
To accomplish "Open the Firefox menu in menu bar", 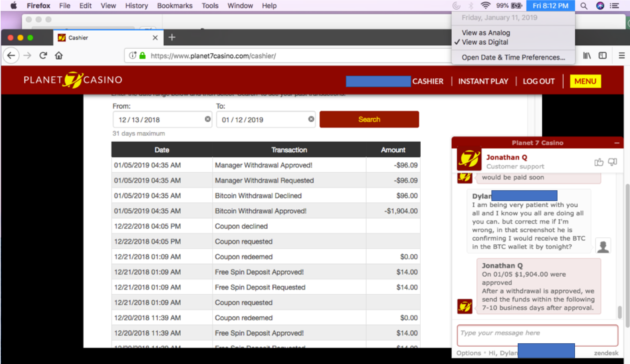I will (x=38, y=6).
